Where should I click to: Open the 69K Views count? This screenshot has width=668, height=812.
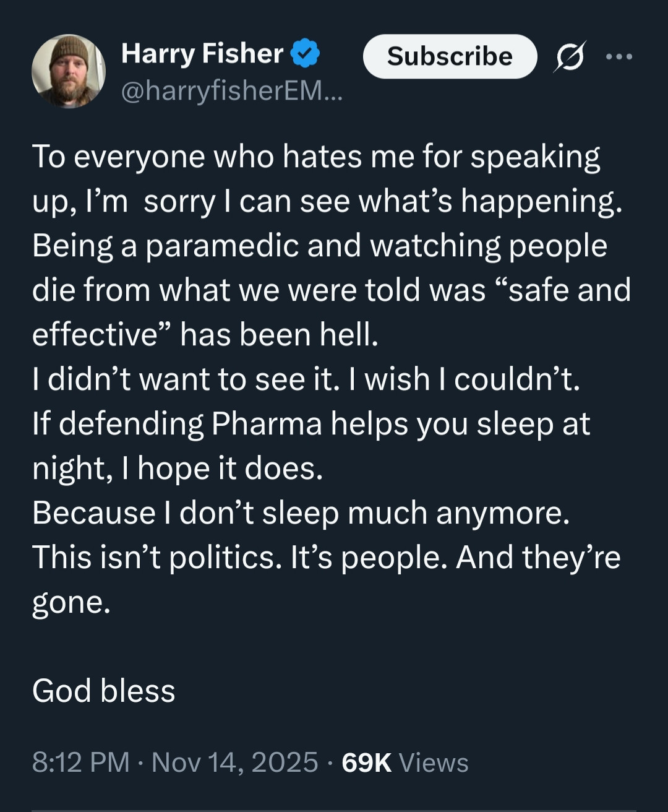pos(366,762)
